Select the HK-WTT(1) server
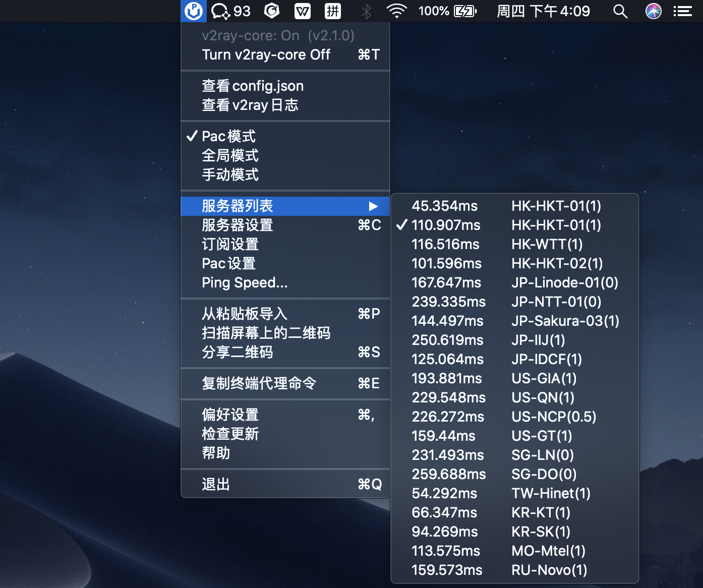The width and height of the screenshot is (703, 588). [x=515, y=244]
